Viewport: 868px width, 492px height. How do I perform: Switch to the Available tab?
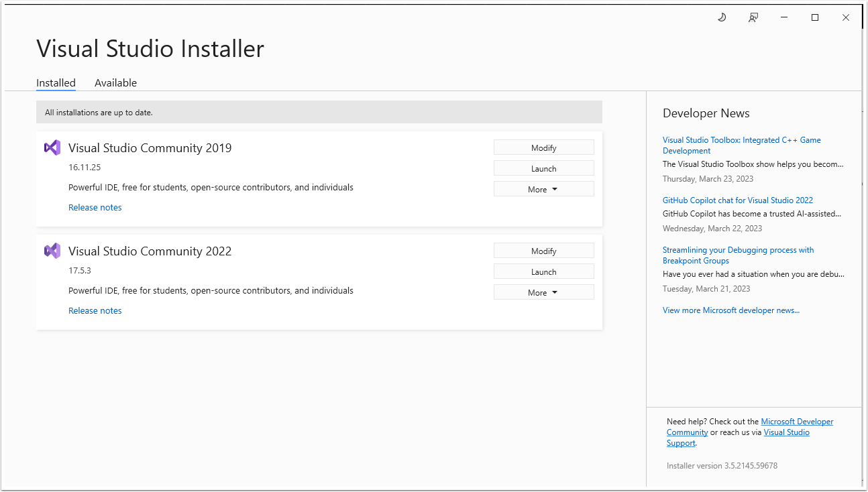[115, 83]
